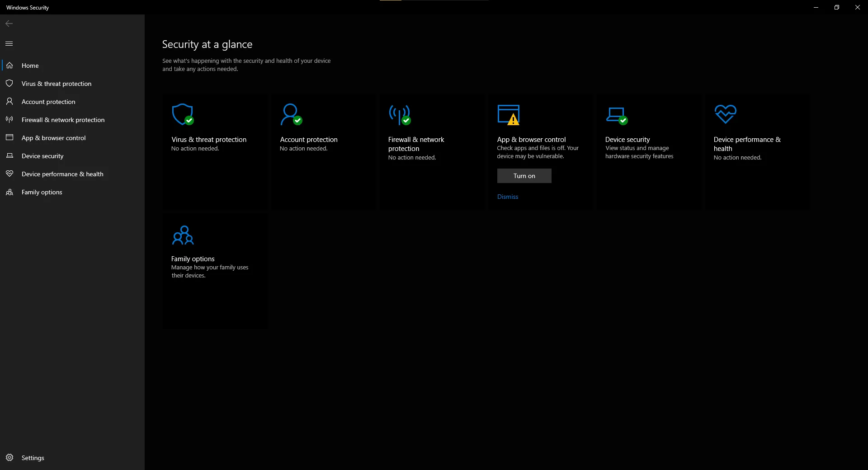This screenshot has width=868, height=470.
Task: Click the 'Security at a glance' heading
Action: (207, 44)
